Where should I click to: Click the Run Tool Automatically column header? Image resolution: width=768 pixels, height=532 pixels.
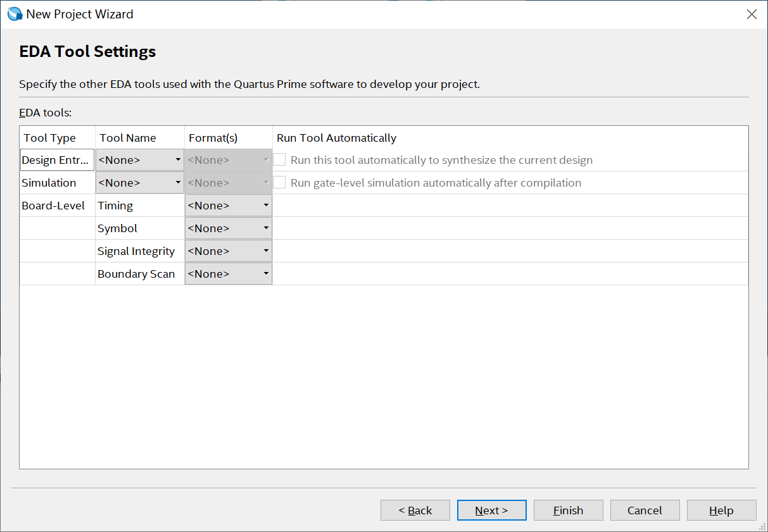(336, 138)
